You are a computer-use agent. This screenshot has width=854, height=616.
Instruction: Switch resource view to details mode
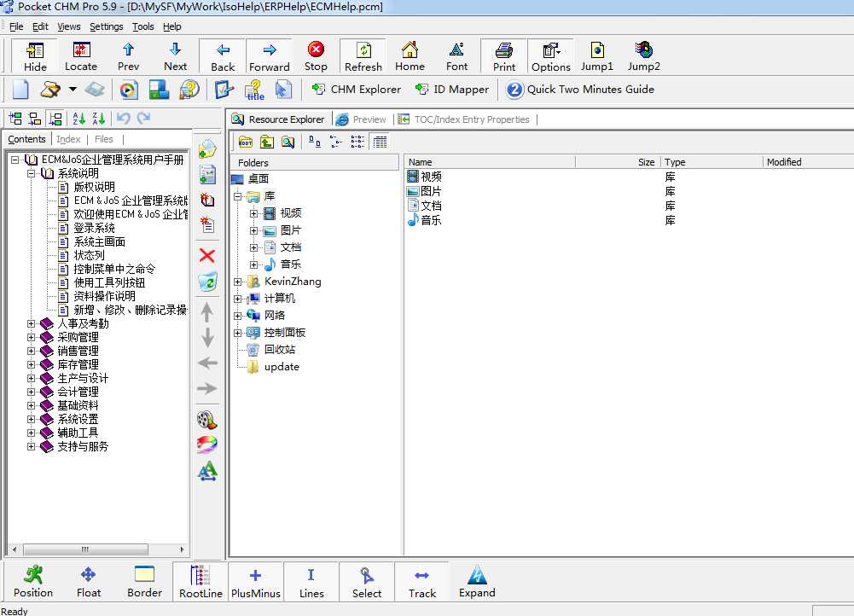tap(381, 142)
